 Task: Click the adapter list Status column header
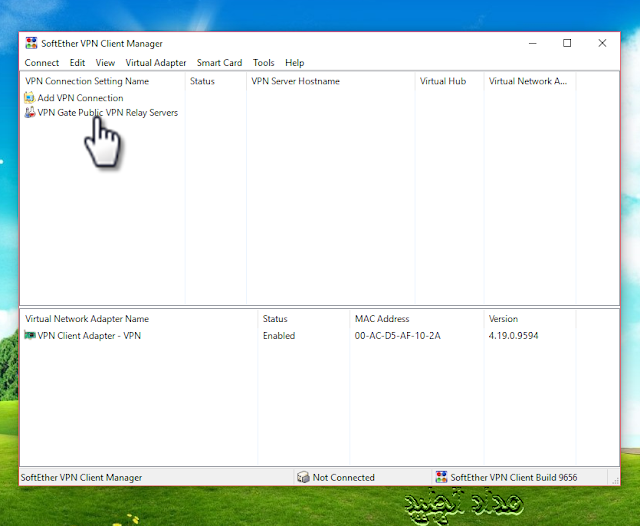coord(304,319)
